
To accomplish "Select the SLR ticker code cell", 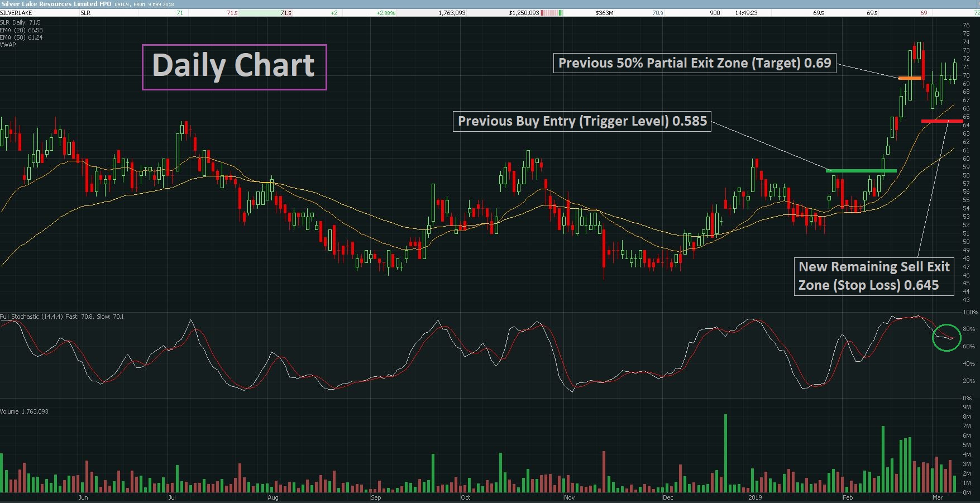I will tap(85, 13).
